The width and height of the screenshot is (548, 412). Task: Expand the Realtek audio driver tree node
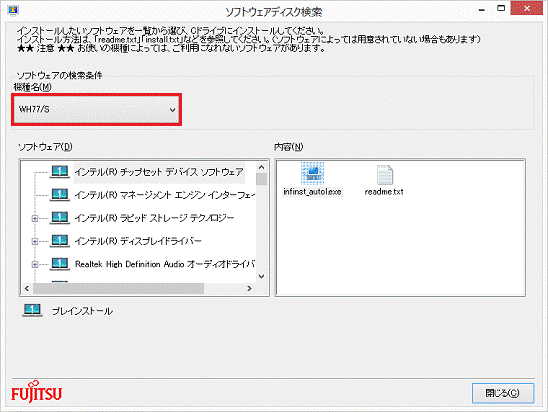tap(35, 265)
